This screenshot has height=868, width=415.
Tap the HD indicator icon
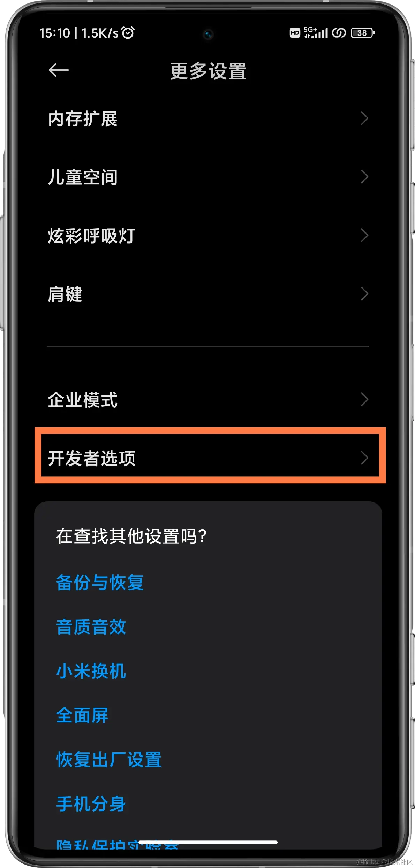pyautogui.click(x=295, y=33)
